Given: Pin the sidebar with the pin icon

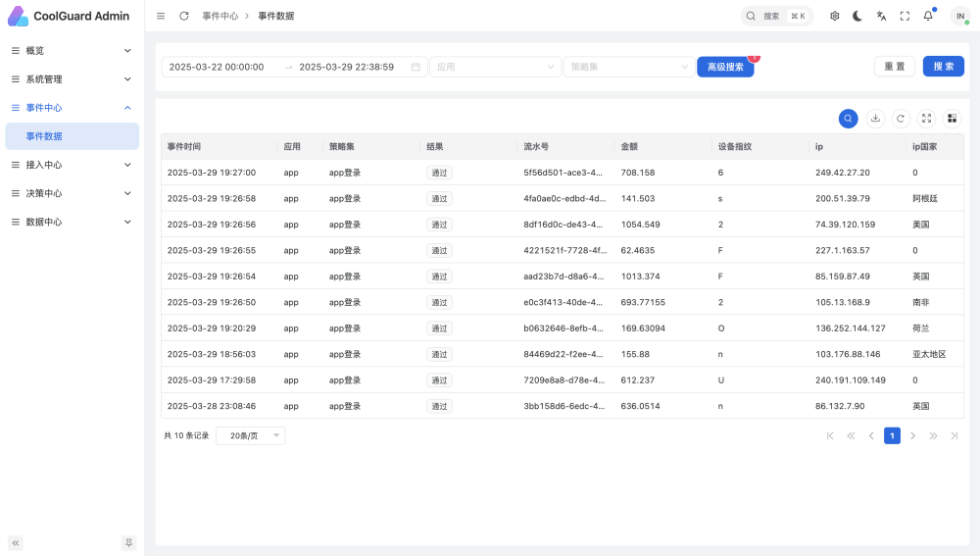Looking at the screenshot, I should pos(128,542).
